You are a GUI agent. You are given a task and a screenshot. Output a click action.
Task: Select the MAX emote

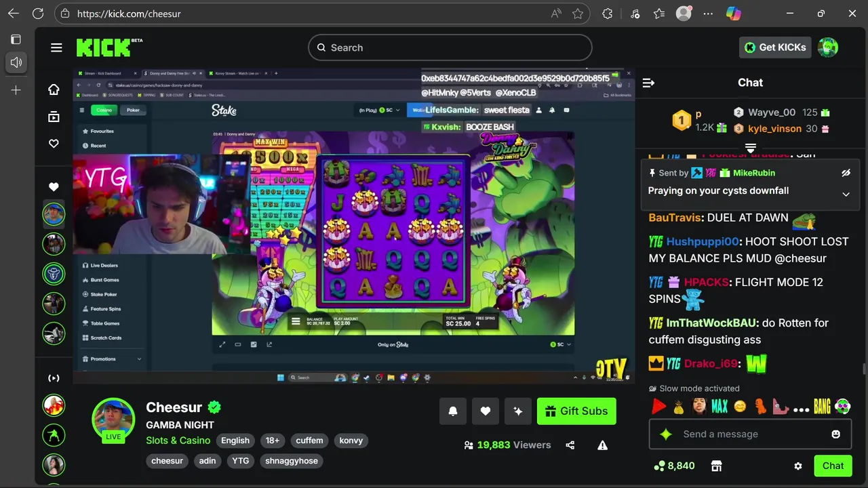(719, 407)
